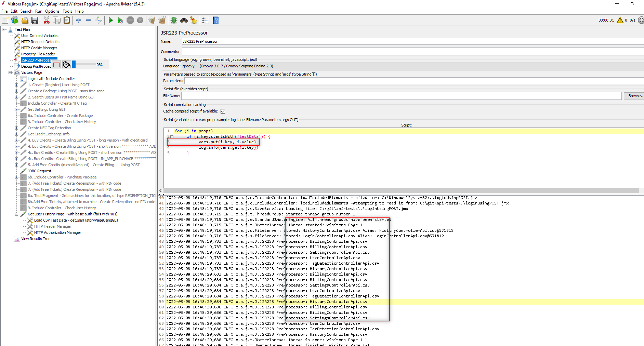Screen dimensions: 644x346
Task: Click the Parameters input field
Action: (414, 81)
